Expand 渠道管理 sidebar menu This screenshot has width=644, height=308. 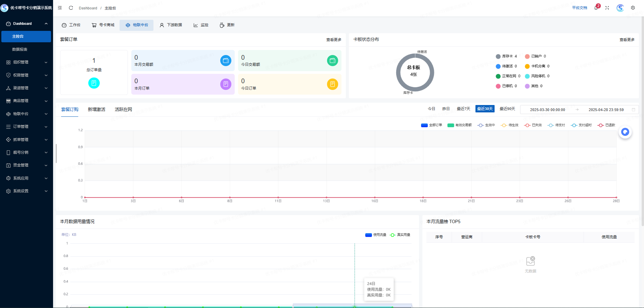click(x=26, y=88)
